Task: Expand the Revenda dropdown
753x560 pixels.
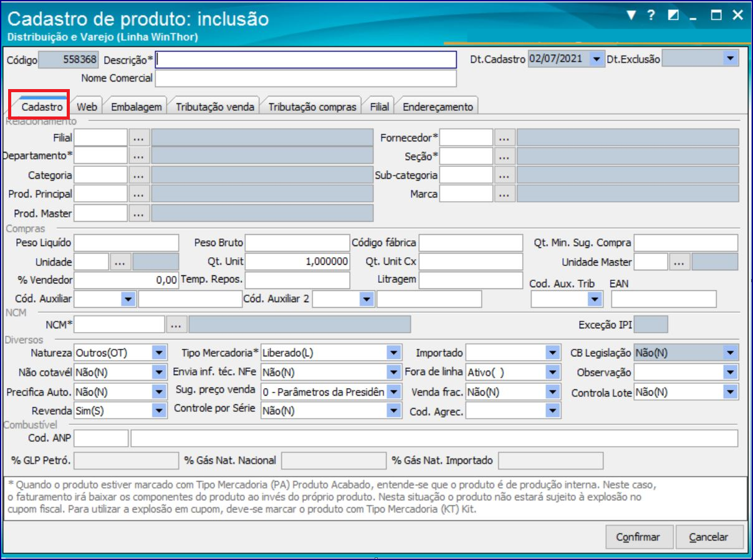Action: click(x=160, y=411)
